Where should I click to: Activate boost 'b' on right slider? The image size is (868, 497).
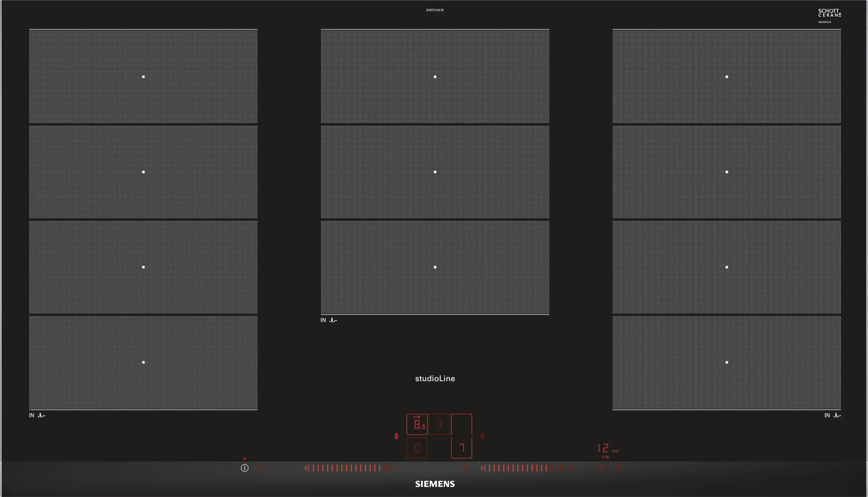point(572,469)
